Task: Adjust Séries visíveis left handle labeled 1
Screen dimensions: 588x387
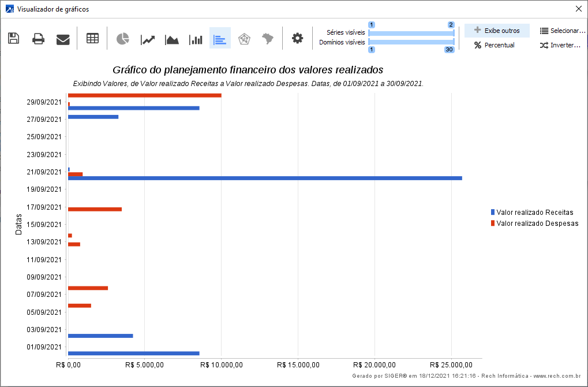Action: pyautogui.click(x=371, y=25)
